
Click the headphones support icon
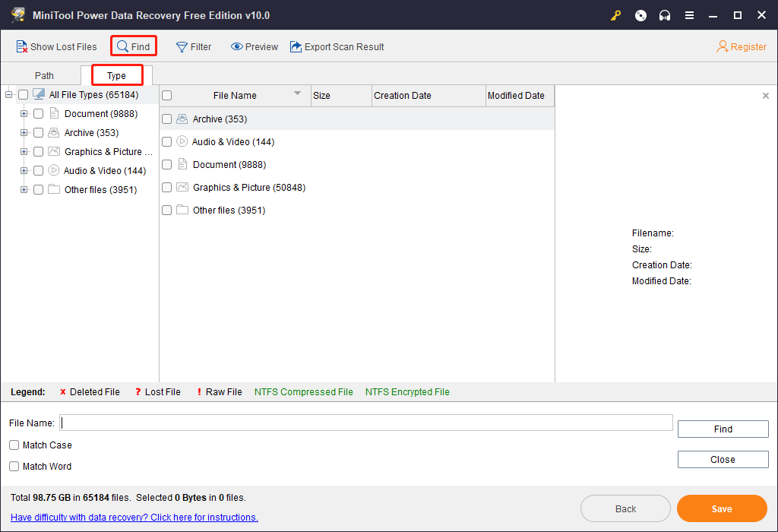[x=665, y=15]
